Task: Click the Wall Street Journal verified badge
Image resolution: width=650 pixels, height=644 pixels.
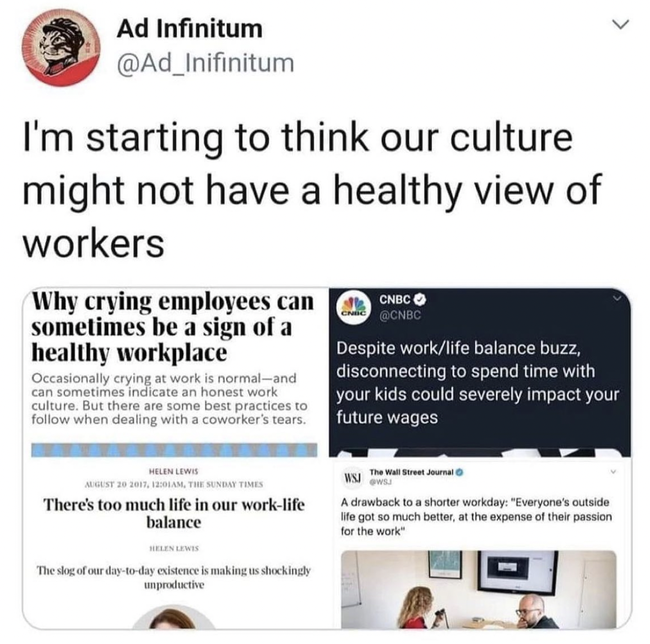Action: click(459, 472)
